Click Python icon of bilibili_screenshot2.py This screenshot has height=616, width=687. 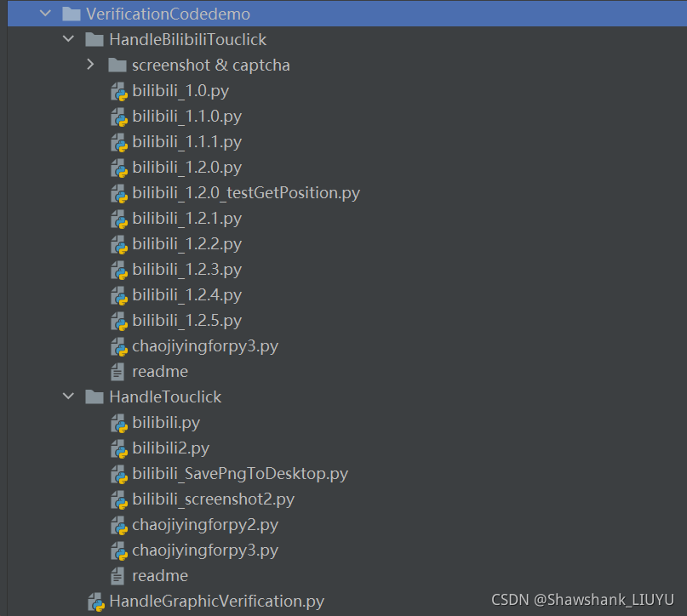point(118,500)
